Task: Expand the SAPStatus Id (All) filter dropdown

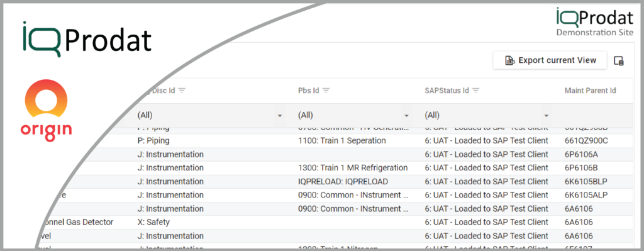Action: (x=547, y=116)
